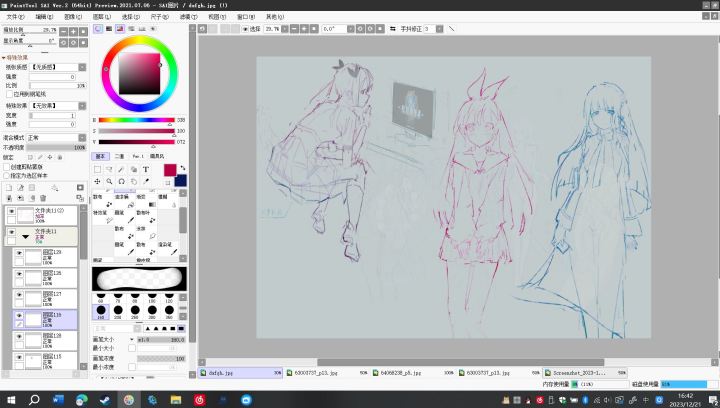Hide the 文件夹11(2) folder layer
This screenshot has height=408, width=720.
(11, 212)
